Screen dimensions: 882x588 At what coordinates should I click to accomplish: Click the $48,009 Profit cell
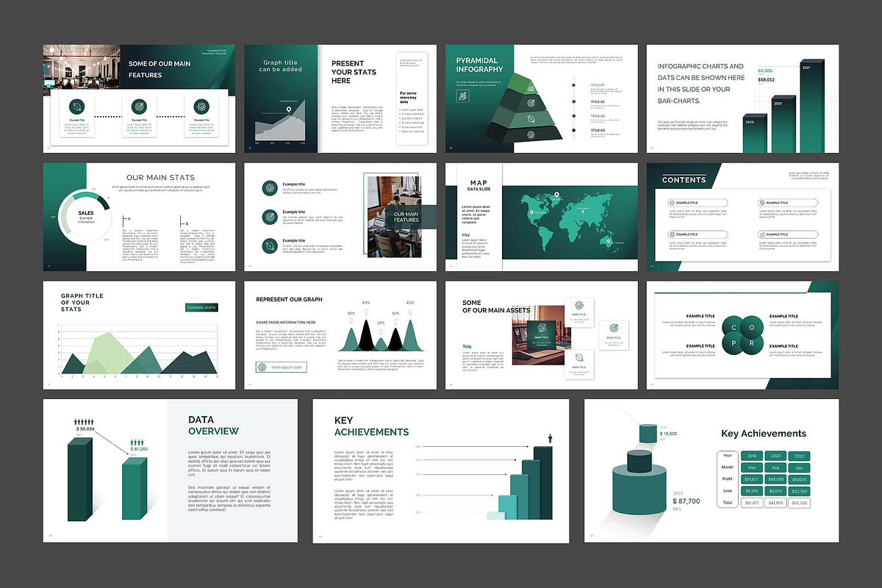(775, 479)
